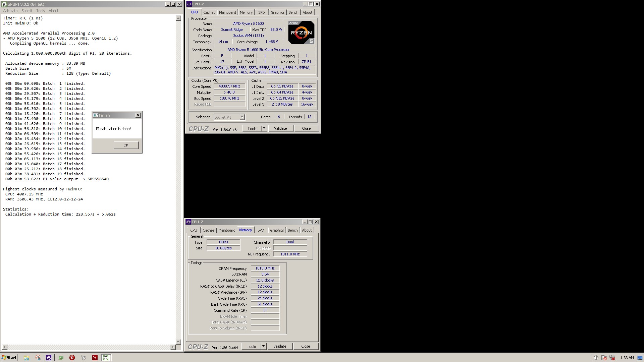Open the About menu in GPUPI
Image resolution: width=644 pixels, height=362 pixels.
(53, 11)
